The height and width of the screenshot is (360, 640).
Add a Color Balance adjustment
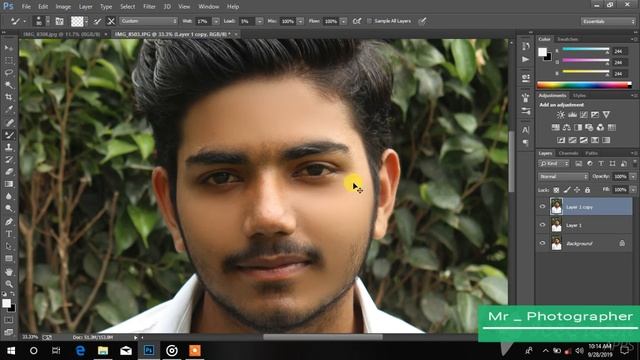click(567, 127)
